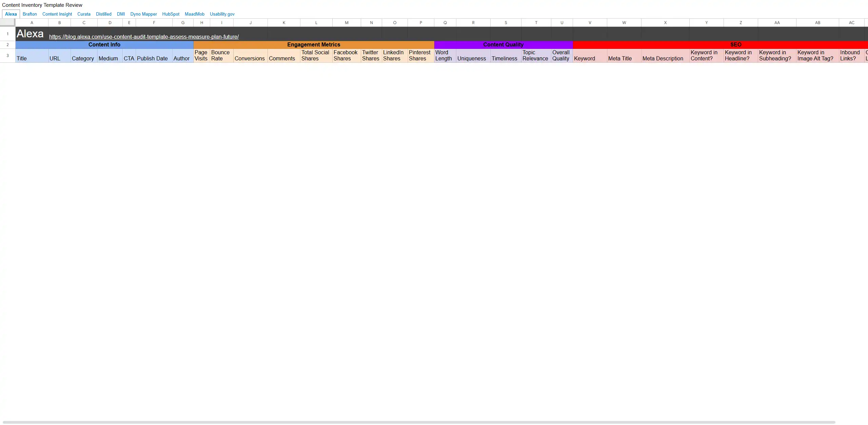Select the Inbound Links? header cell
The image size is (868, 425).
[x=852, y=56]
